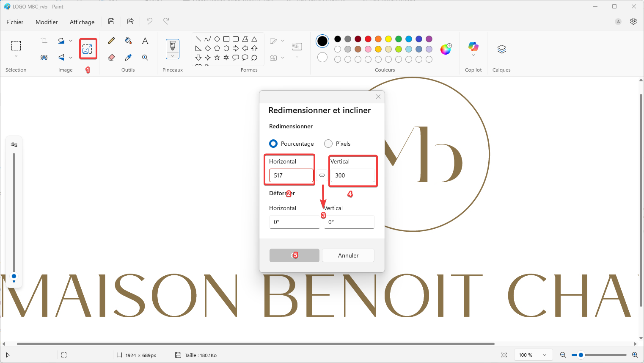Activate the Color picker eyedropper
This screenshot has width=644, height=363.
(x=128, y=58)
